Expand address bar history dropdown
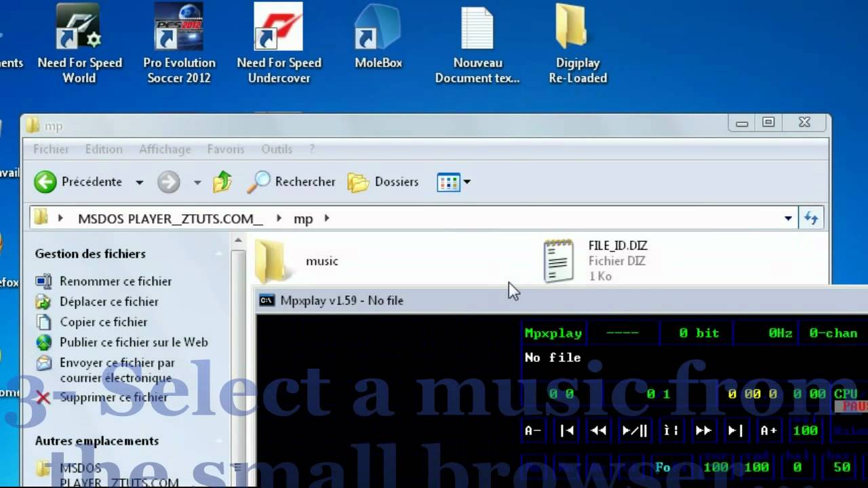The image size is (868, 488). pos(788,218)
